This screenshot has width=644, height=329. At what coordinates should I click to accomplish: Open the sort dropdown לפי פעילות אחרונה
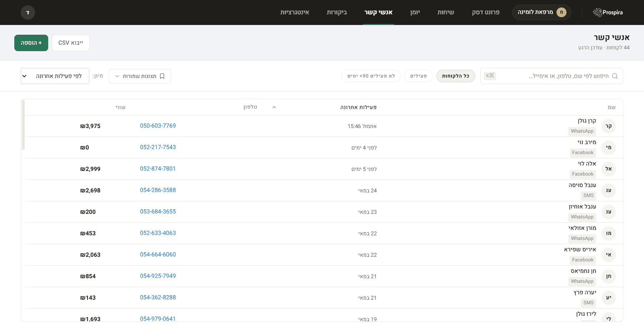click(55, 76)
